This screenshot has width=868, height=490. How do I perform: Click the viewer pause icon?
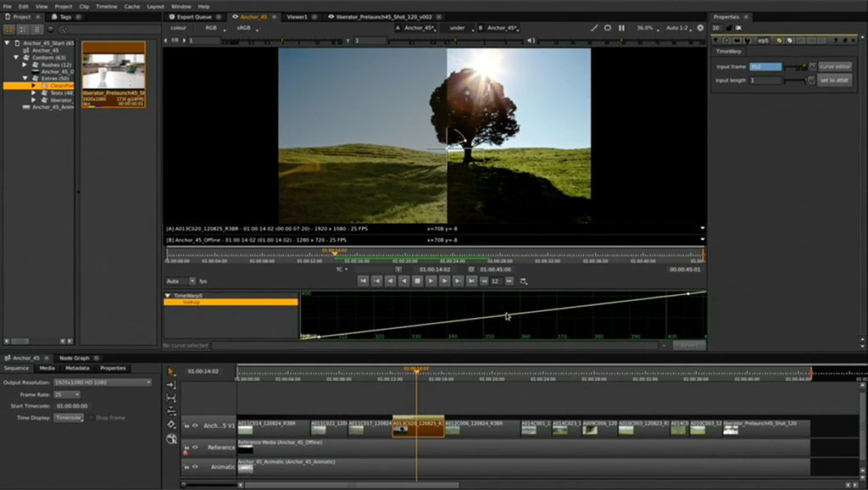[621, 28]
